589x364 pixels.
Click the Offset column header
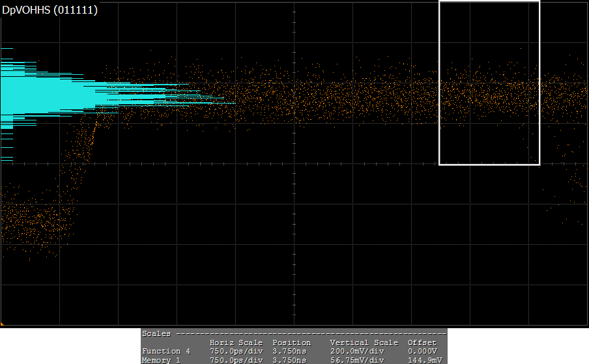[422, 343]
